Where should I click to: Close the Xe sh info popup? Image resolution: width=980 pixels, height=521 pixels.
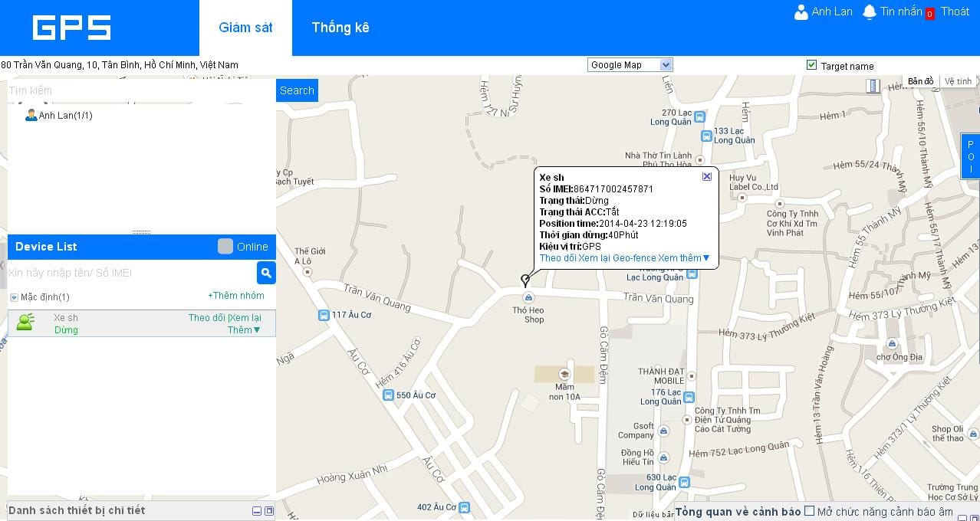[x=707, y=176]
